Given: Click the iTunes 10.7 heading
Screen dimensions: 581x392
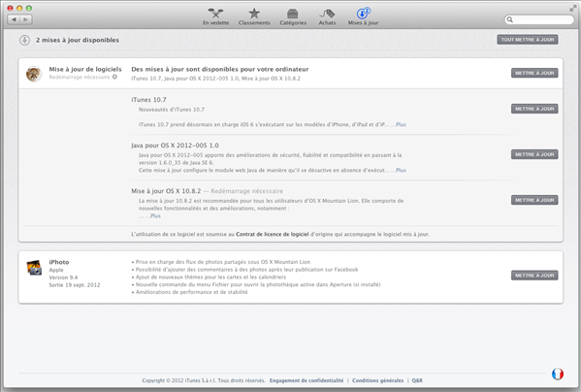Looking at the screenshot, I should [x=148, y=100].
